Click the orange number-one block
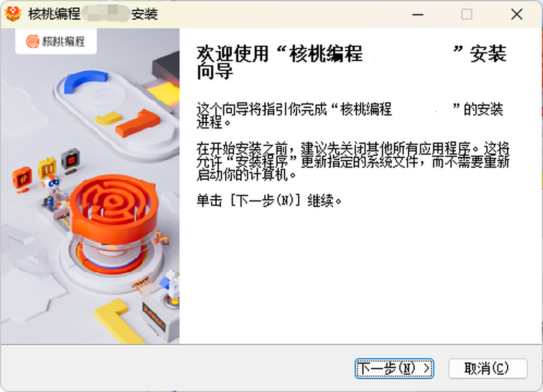This screenshot has width=543, height=392. 138,124
